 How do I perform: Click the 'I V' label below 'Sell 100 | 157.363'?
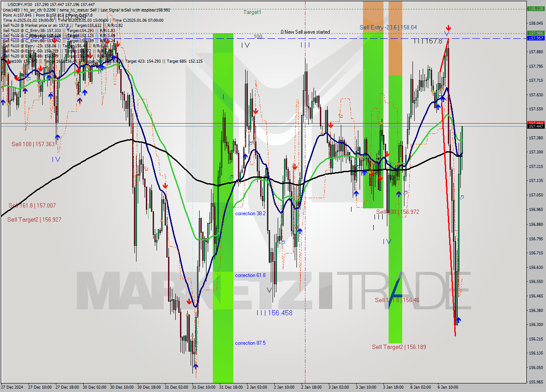click(56, 159)
